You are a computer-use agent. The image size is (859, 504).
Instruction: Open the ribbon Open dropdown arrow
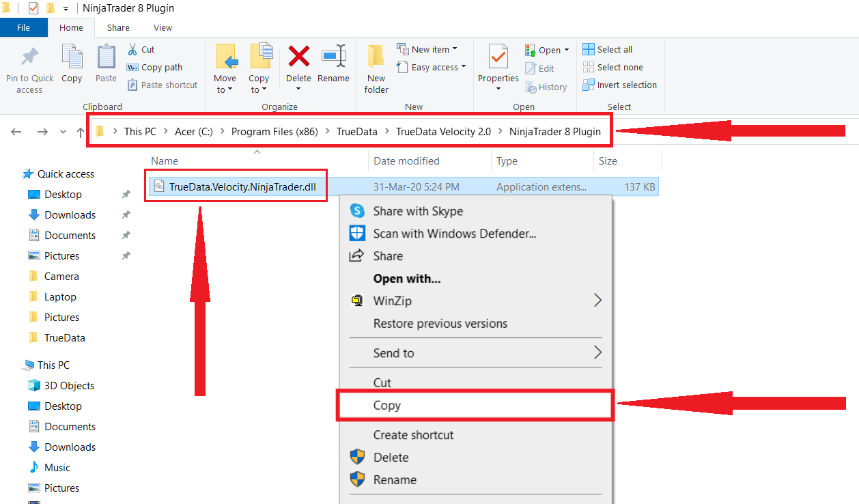567,50
